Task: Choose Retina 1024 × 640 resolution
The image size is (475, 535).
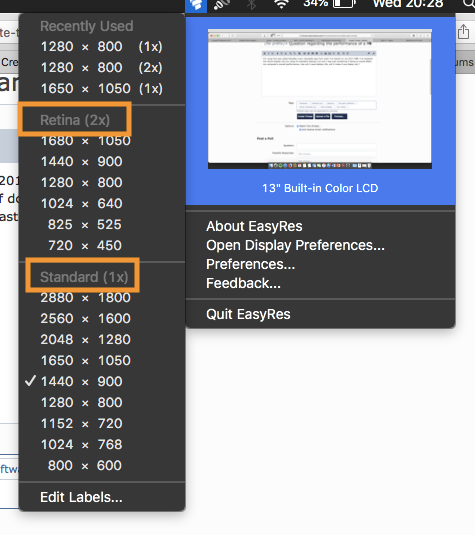Action: 102,204
